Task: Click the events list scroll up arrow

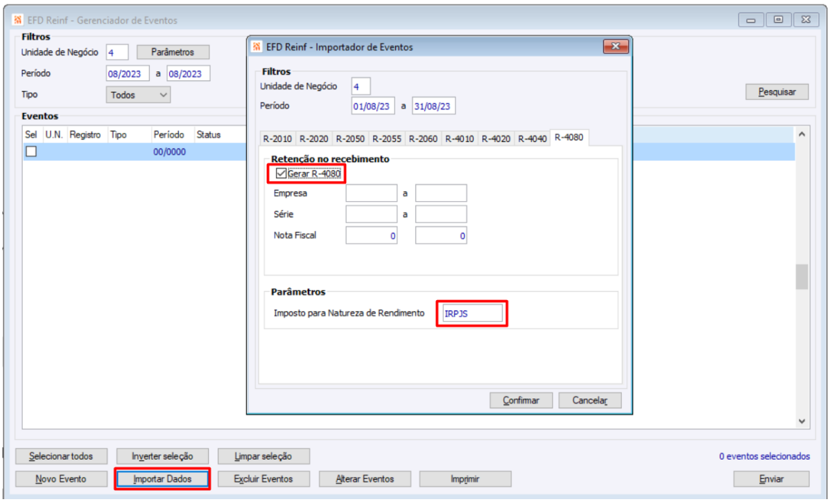Action: 802,134
